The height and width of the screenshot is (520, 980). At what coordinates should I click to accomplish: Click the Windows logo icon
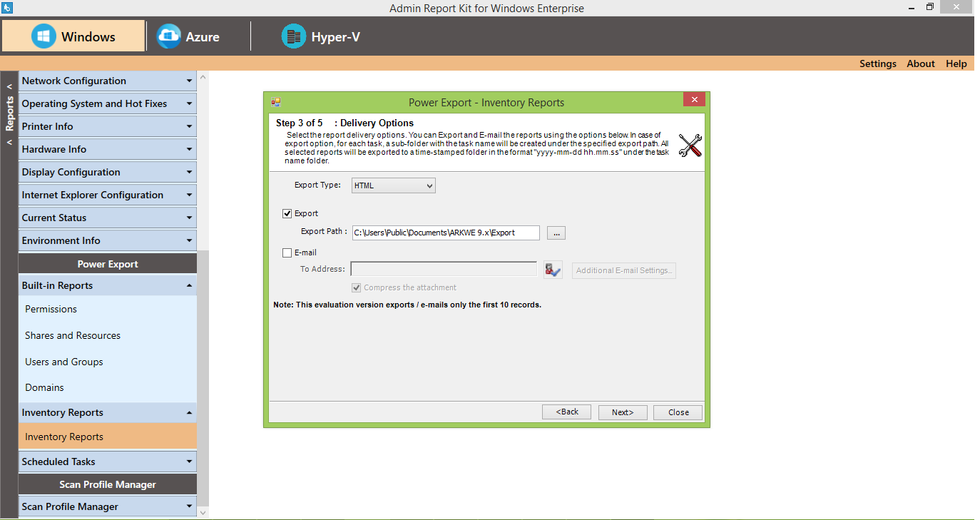click(44, 36)
